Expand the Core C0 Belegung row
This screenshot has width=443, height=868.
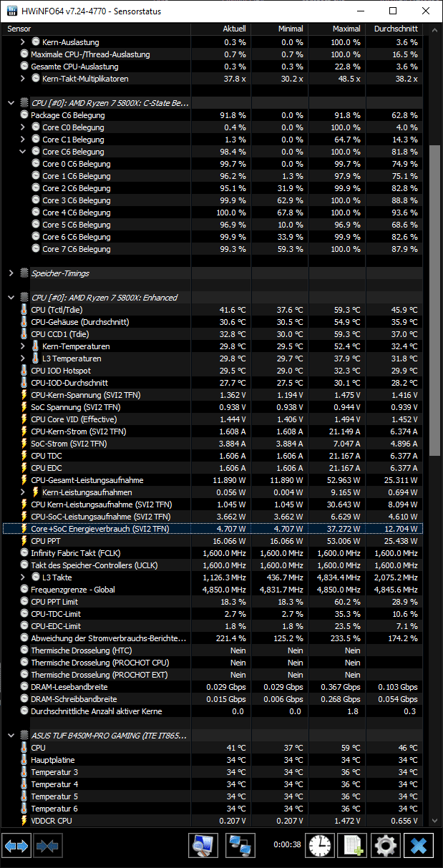tap(22, 127)
